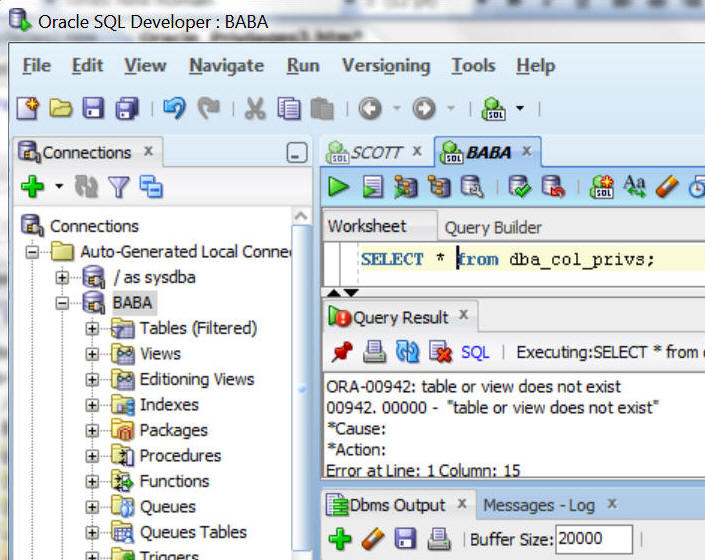This screenshot has height=560, width=705.
Task: Click the Unshared SQL Worksheet icon
Action: [602, 187]
